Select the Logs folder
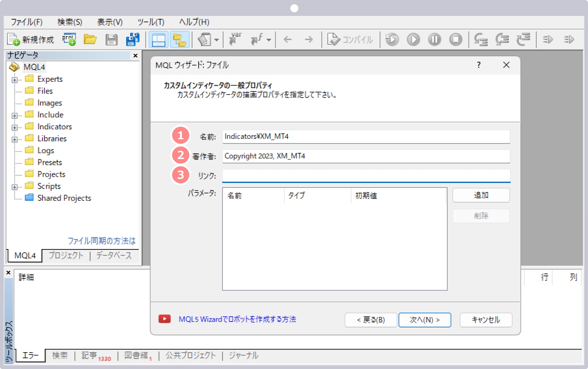588x369 pixels. click(x=46, y=151)
